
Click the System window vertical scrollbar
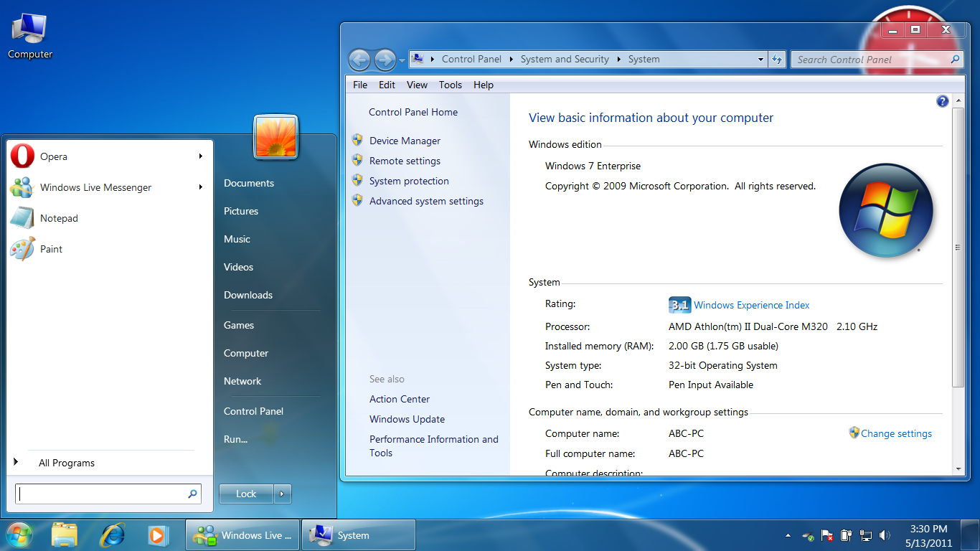point(958,248)
